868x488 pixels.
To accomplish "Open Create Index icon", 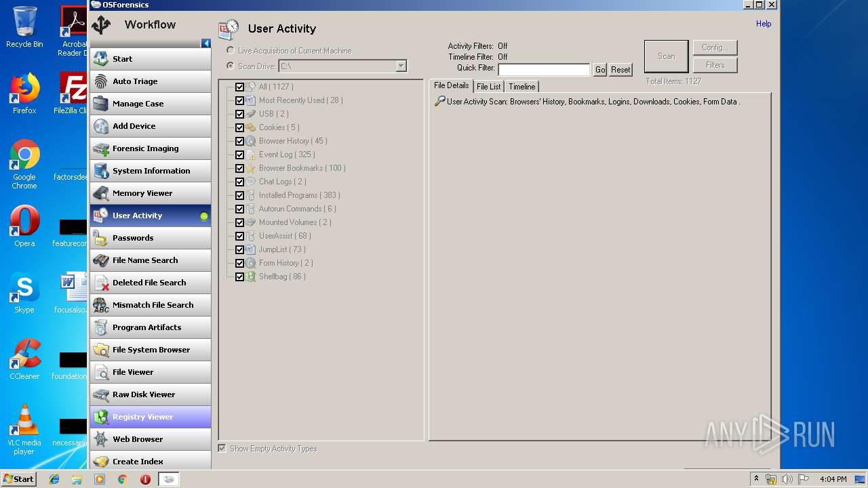I will pyautogui.click(x=101, y=462).
